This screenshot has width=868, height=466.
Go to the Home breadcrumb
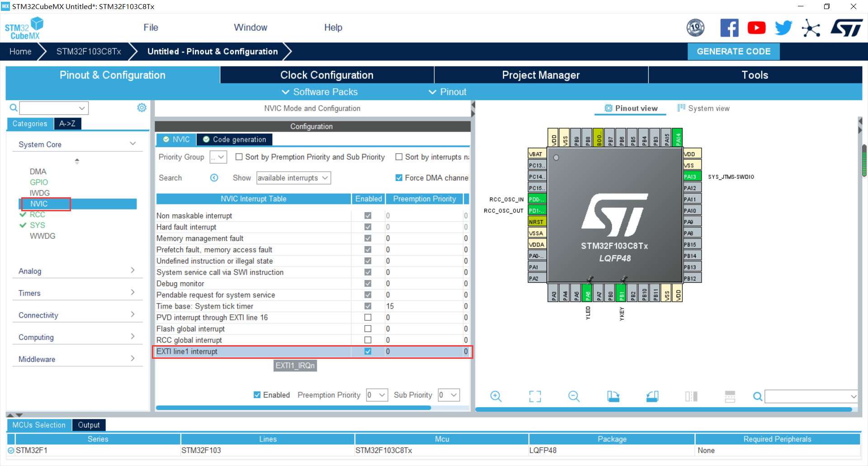20,52
